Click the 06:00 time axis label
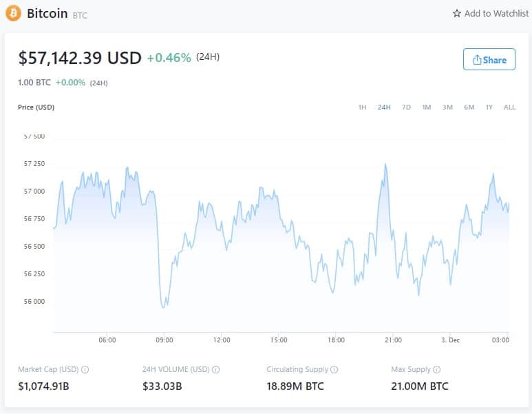 pyautogui.click(x=107, y=340)
